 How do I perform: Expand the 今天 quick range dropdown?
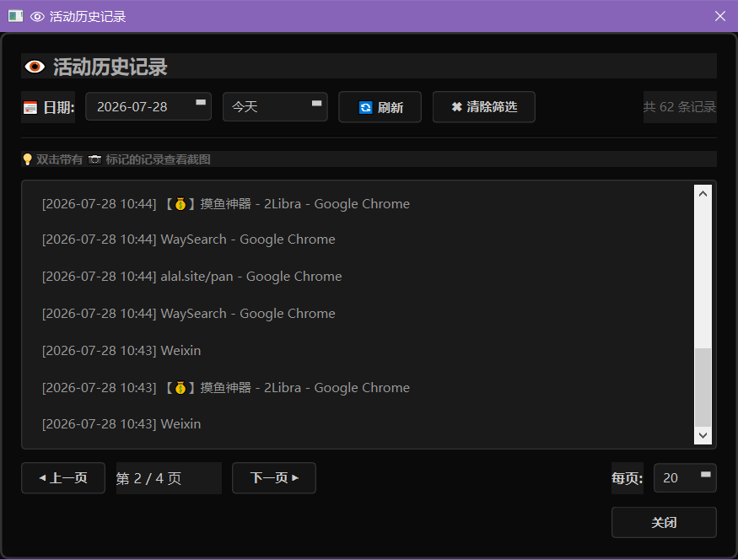click(275, 107)
